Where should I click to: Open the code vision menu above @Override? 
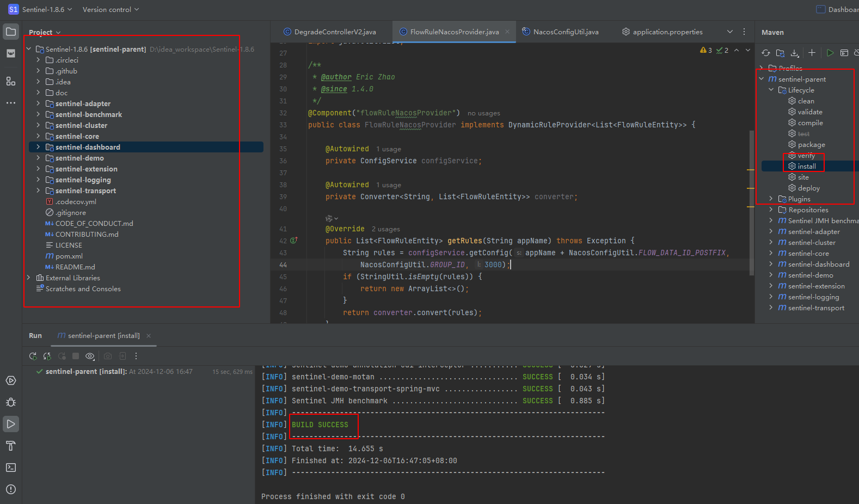[x=332, y=218]
